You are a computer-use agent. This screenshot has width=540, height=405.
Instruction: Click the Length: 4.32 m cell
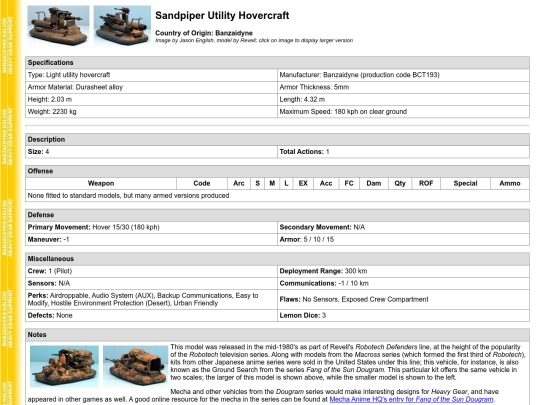403,100
